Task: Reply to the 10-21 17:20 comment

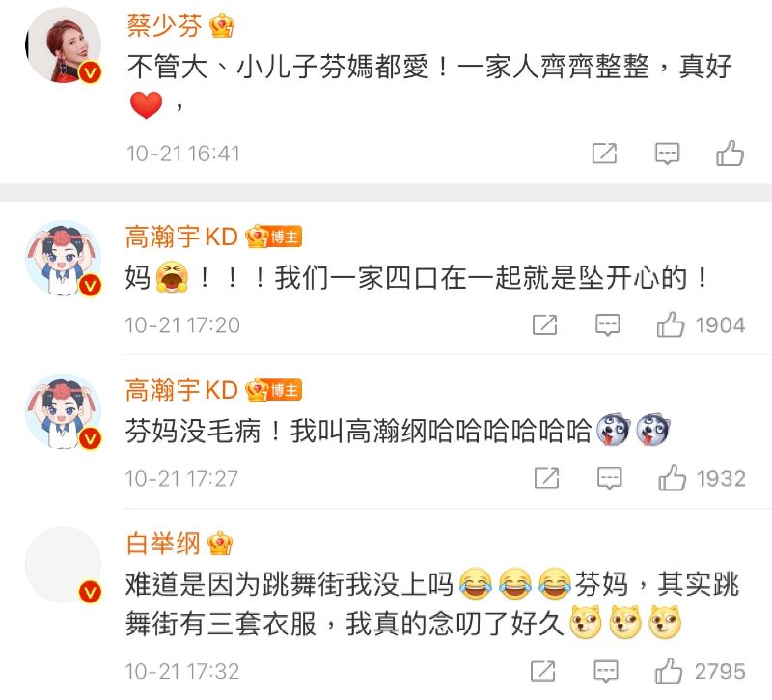Action: (608, 325)
